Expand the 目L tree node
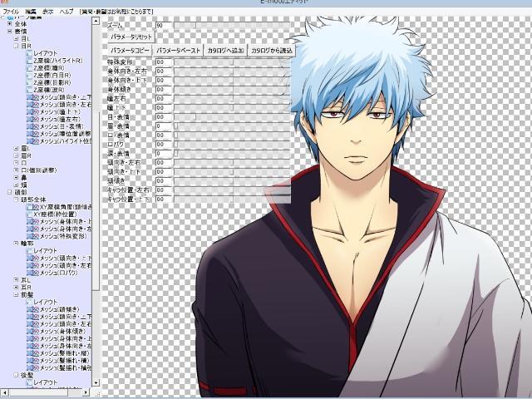This screenshot has width=532, height=399. click(x=16, y=39)
